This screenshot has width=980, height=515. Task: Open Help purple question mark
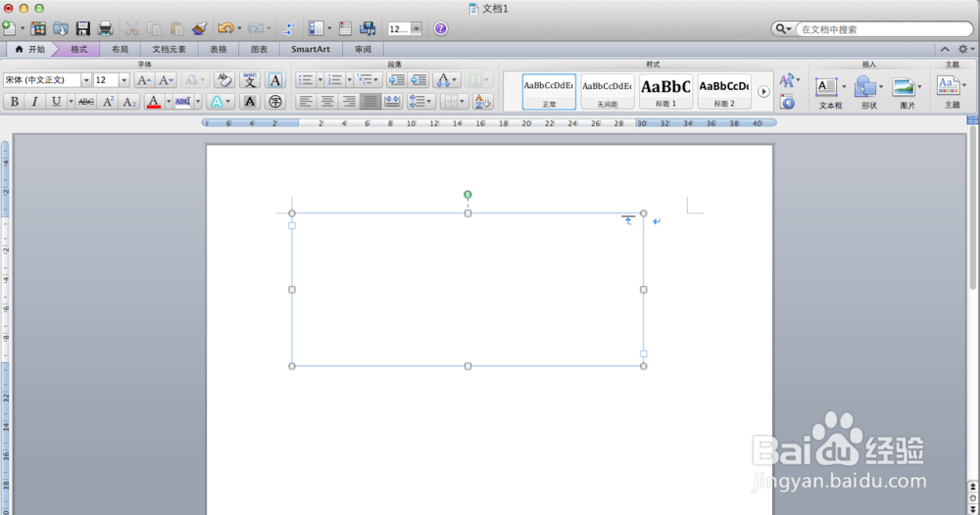click(x=441, y=28)
